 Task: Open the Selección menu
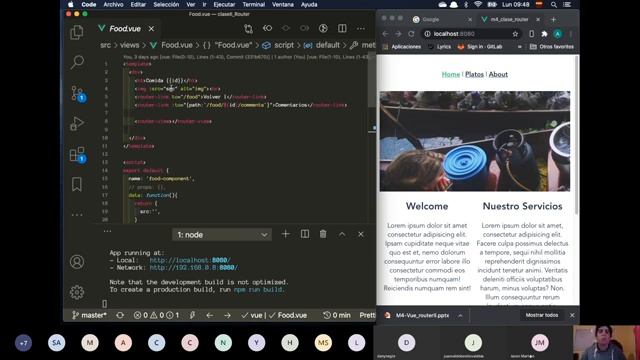click(166, 4)
